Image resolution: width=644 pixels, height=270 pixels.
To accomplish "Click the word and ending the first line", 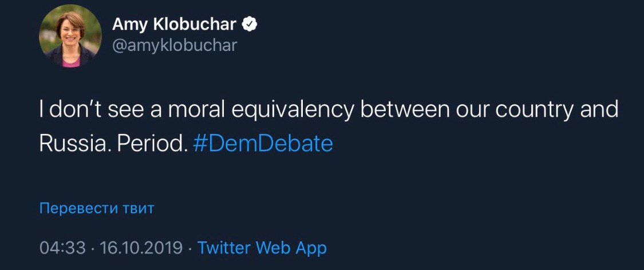I will 600,109.
